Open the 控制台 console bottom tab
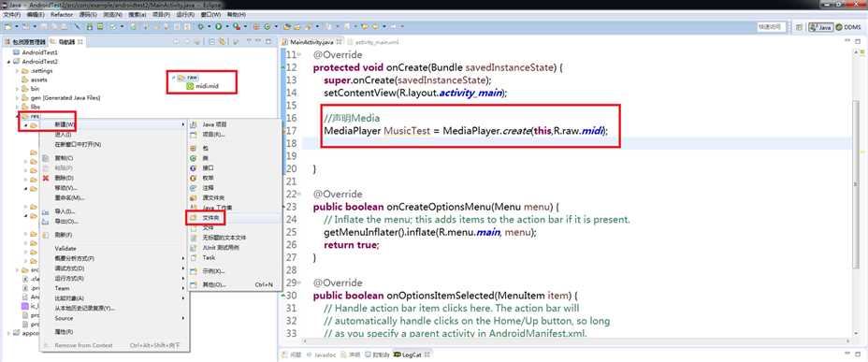Image resolution: width=868 pixels, height=362 pixels. pyautogui.click(x=376, y=355)
